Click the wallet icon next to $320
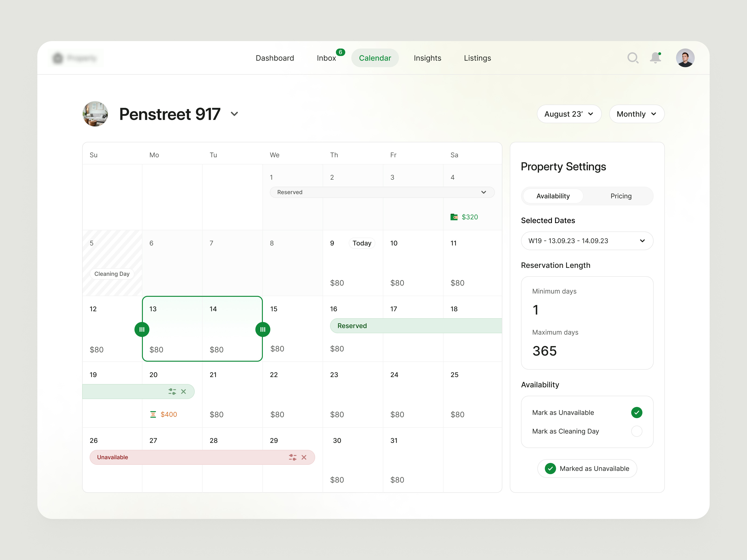 pos(454,217)
